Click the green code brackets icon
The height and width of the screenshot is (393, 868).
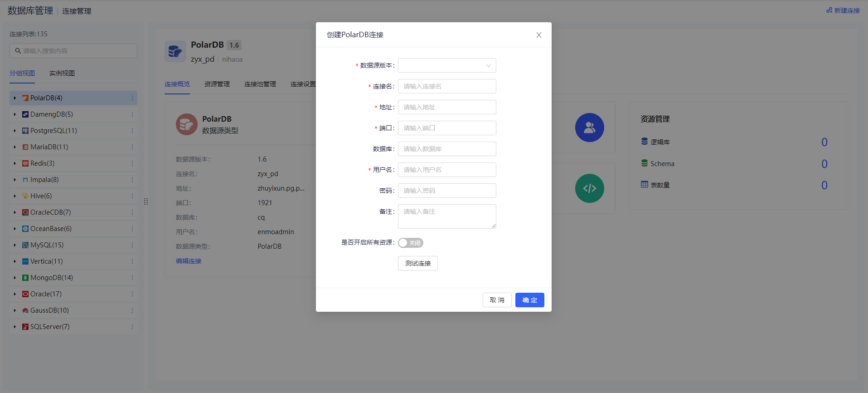589,188
